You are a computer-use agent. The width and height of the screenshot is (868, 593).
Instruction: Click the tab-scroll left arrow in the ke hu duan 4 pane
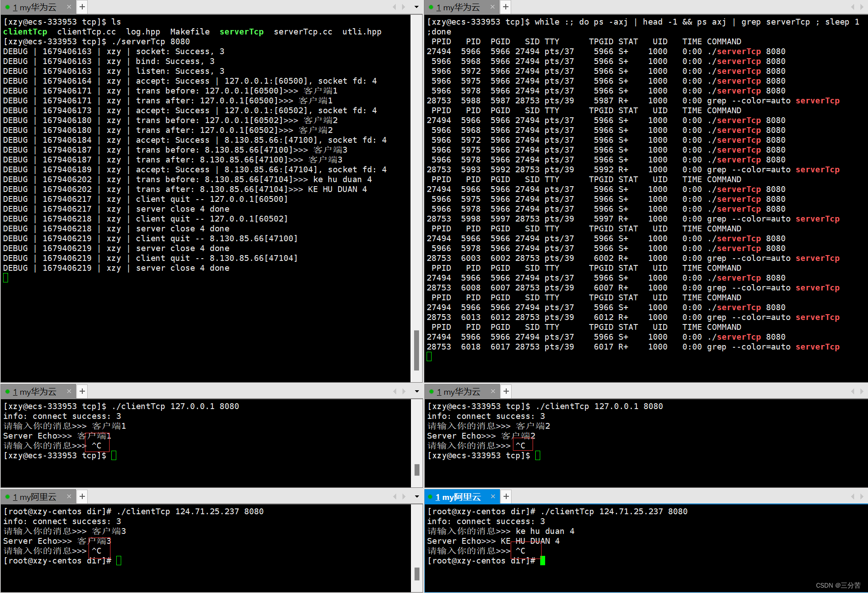pyautogui.click(x=852, y=496)
